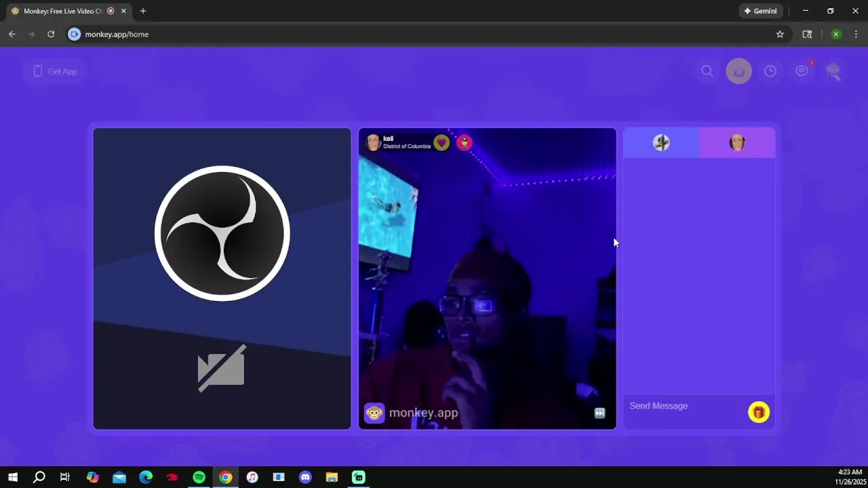Open the tab-search icon beside the star
This screenshot has width=868, height=488.
[x=807, y=34]
